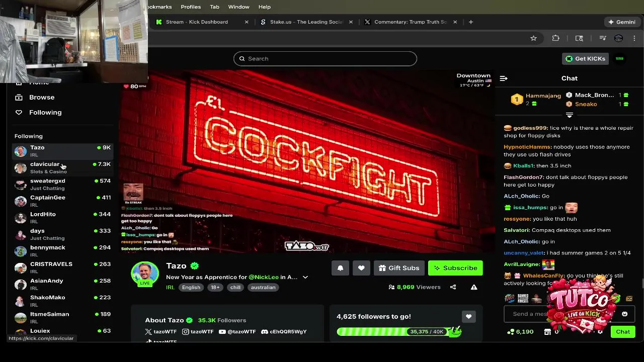
Task: Open the share stream icon
Action: click(453, 287)
